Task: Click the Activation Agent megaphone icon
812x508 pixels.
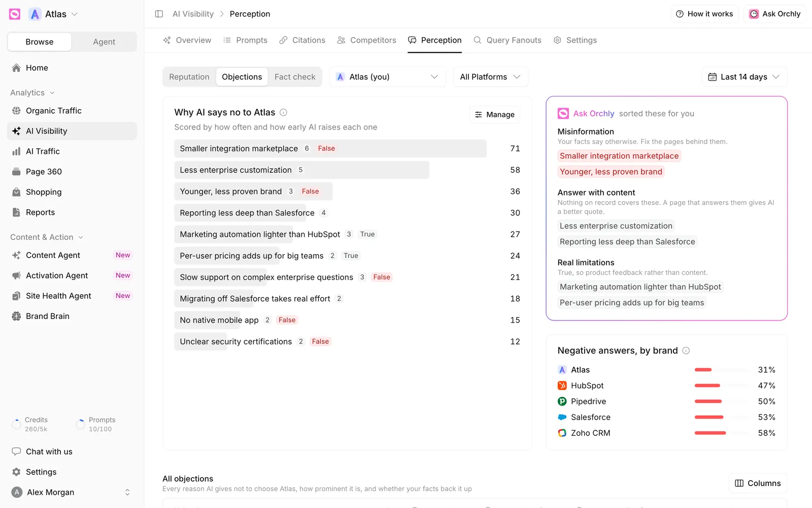Action: pos(16,275)
